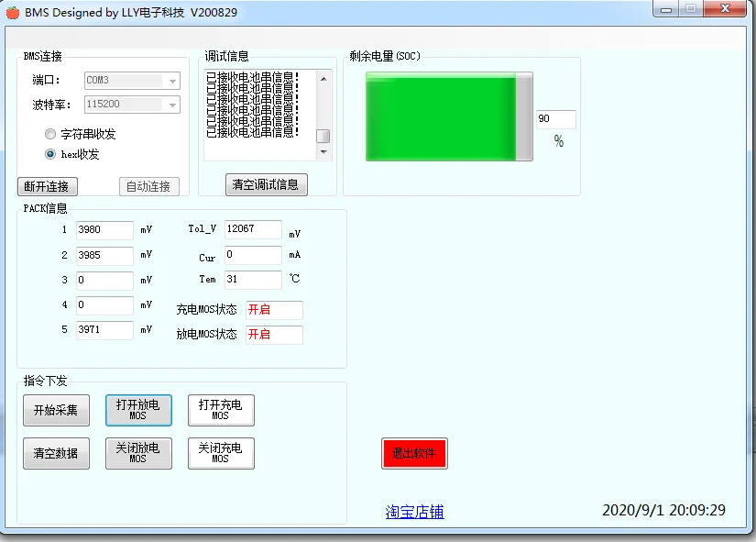756x542 pixels.
Task: Click the 打开充电MOS button
Action: pos(221,410)
